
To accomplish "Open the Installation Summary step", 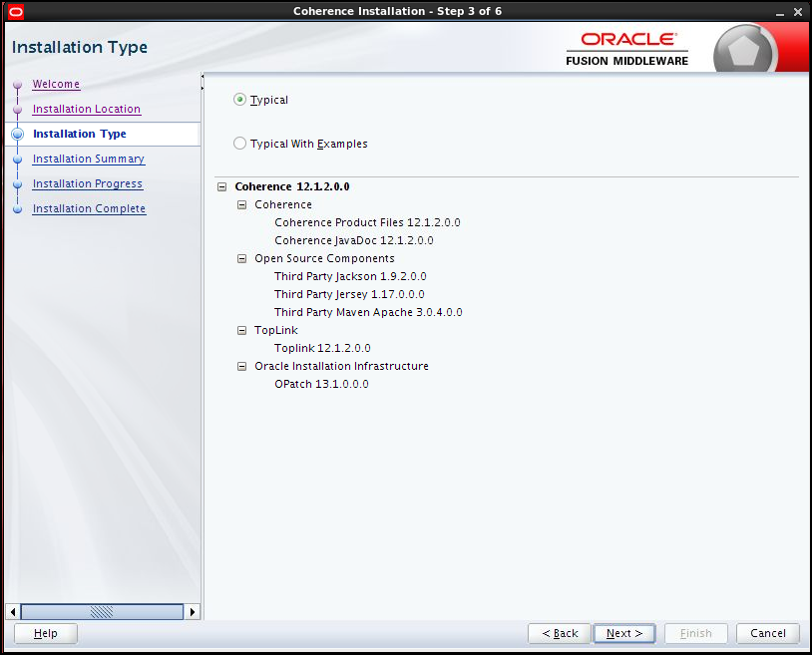I will click(88, 159).
